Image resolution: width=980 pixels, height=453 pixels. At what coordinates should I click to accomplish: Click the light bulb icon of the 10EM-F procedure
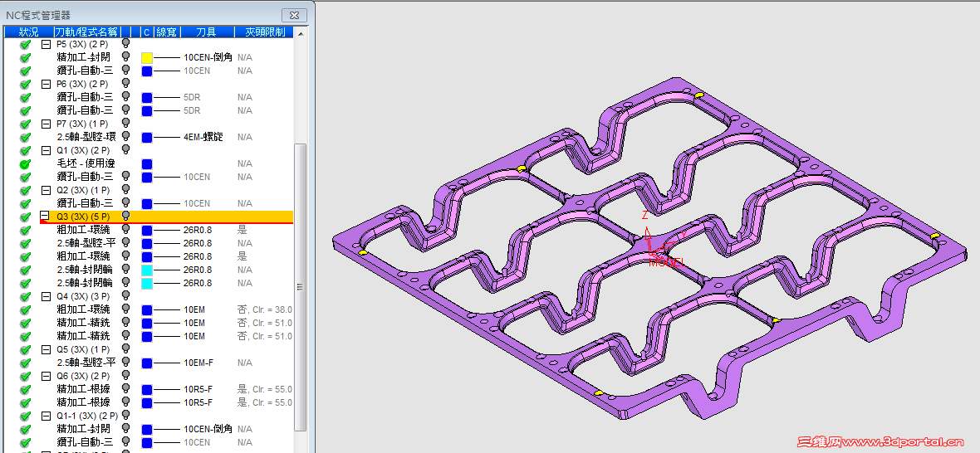pyautogui.click(x=125, y=362)
